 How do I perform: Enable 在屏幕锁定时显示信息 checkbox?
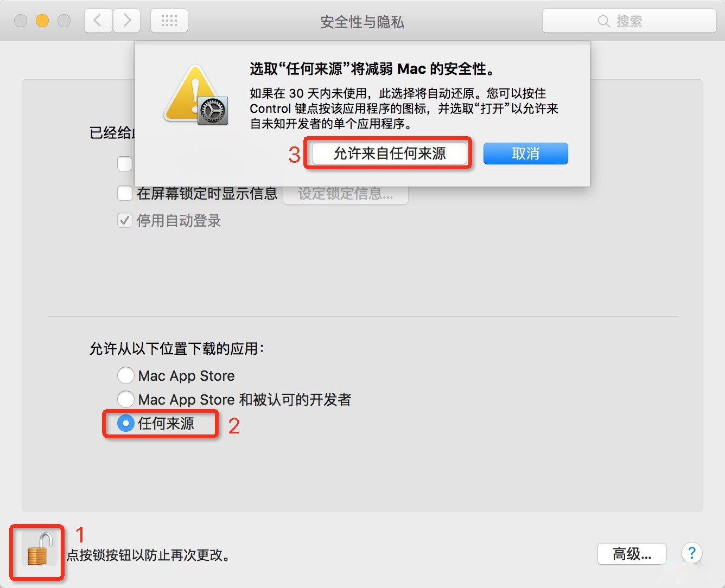pyautogui.click(x=125, y=193)
